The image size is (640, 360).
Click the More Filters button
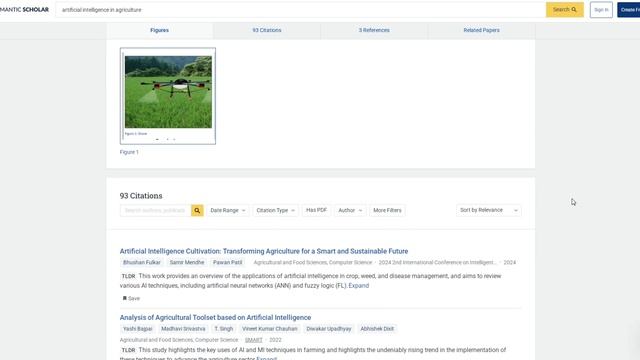[x=387, y=210]
